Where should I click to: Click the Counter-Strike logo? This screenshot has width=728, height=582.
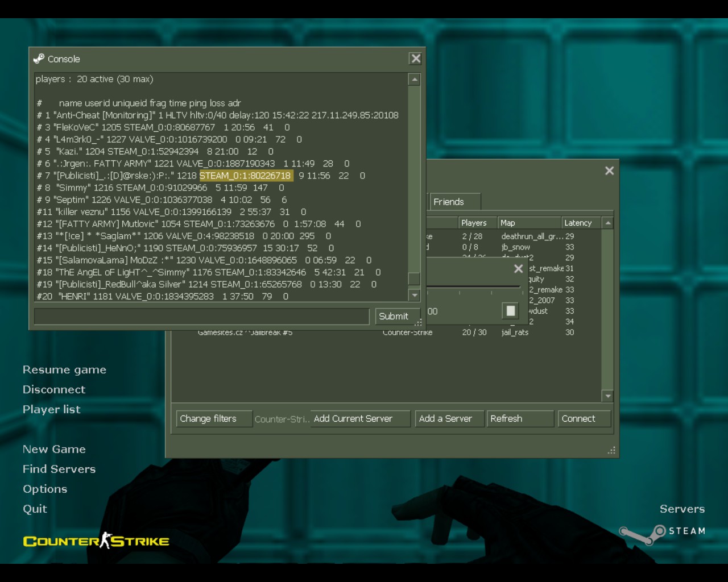tap(96, 541)
